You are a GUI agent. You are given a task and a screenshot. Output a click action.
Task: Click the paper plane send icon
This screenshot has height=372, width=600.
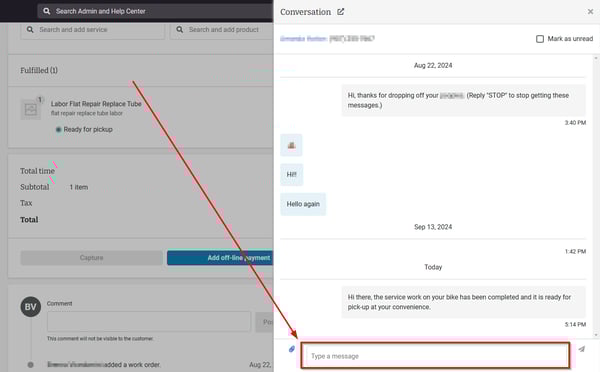(x=582, y=349)
